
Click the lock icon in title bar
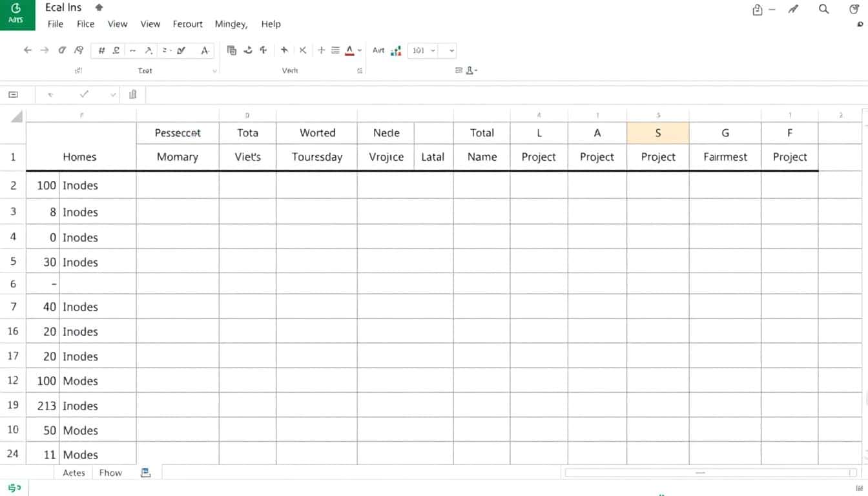758,10
